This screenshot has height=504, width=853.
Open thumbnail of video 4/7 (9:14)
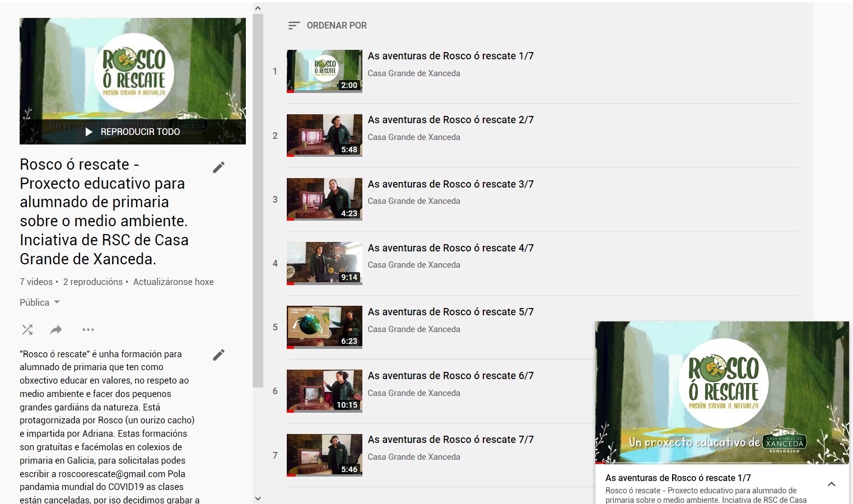click(x=324, y=263)
